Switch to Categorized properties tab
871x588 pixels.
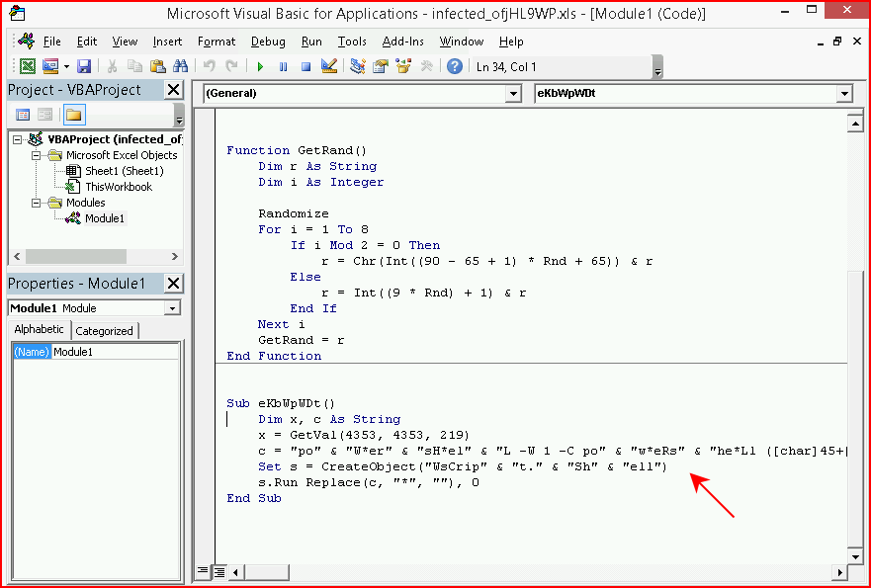coord(105,331)
